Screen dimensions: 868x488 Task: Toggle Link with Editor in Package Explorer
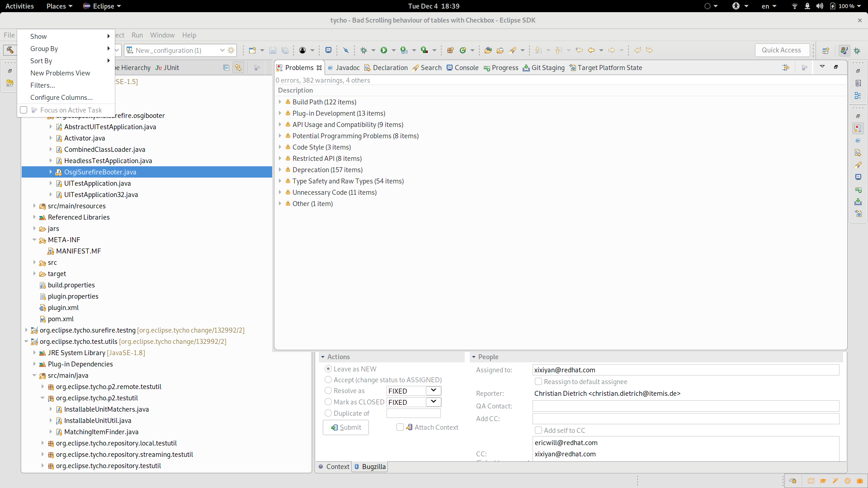(238, 68)
